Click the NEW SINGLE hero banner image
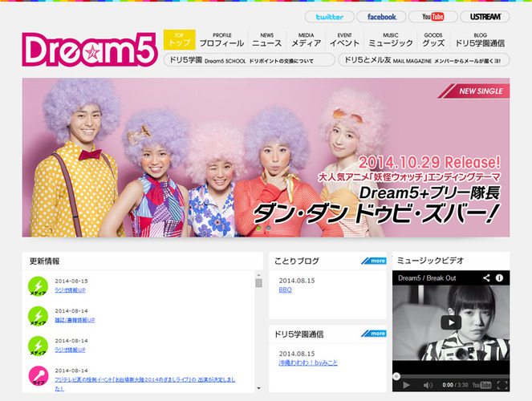This screenshot has width=532, height=401. 266,157
